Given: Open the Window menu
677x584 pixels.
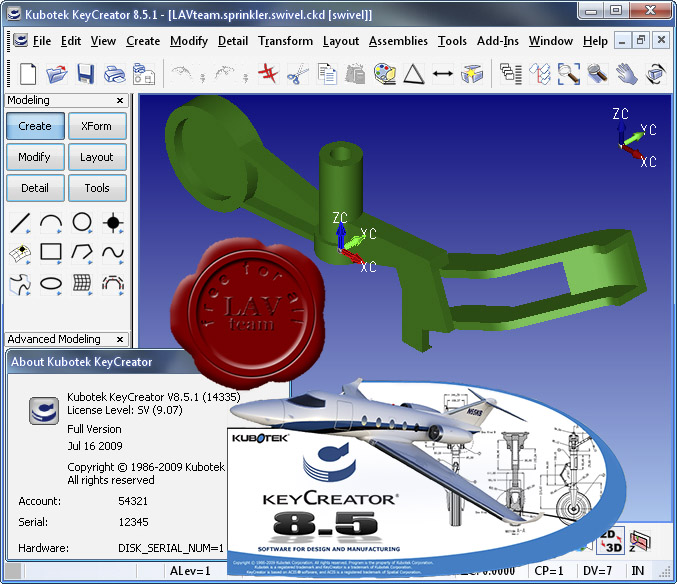Looking at the screenshot, I should (551, 41).
